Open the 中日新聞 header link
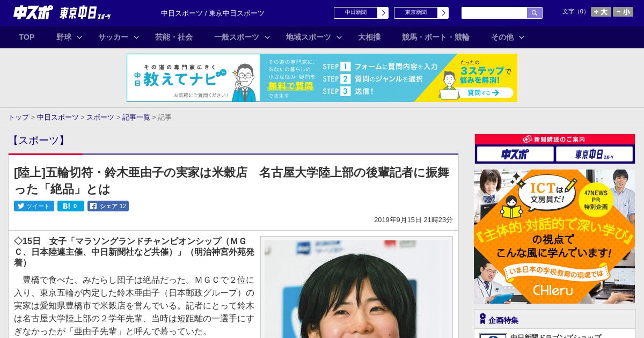The image size is (644, 338). [x=356, y=13]
